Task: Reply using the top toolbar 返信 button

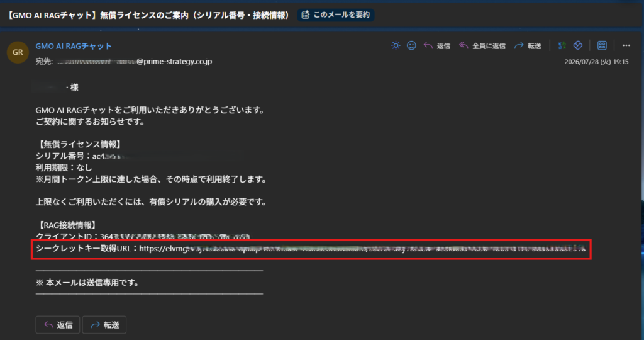Action: [x=436, y=45]
